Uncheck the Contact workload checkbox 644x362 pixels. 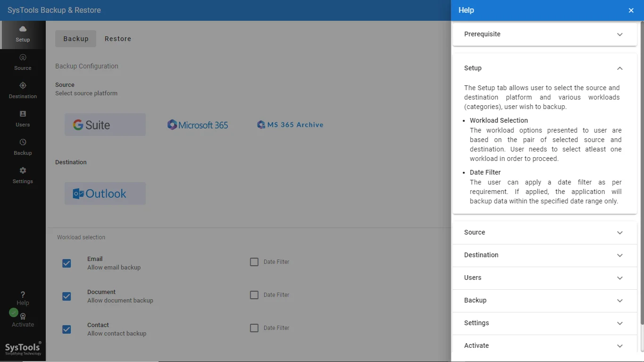67,329
